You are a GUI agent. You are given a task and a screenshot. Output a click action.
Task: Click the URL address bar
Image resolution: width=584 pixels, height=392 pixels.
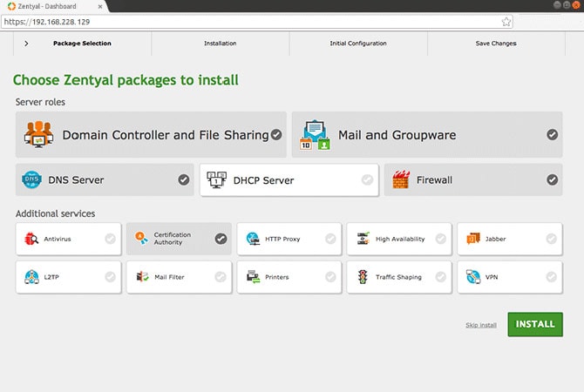[257, 22]
